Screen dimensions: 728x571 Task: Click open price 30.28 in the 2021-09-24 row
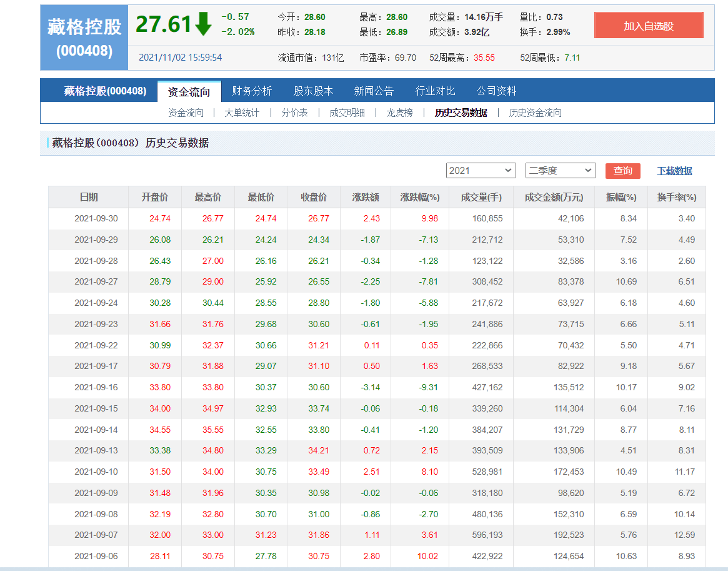click(160, 303)
